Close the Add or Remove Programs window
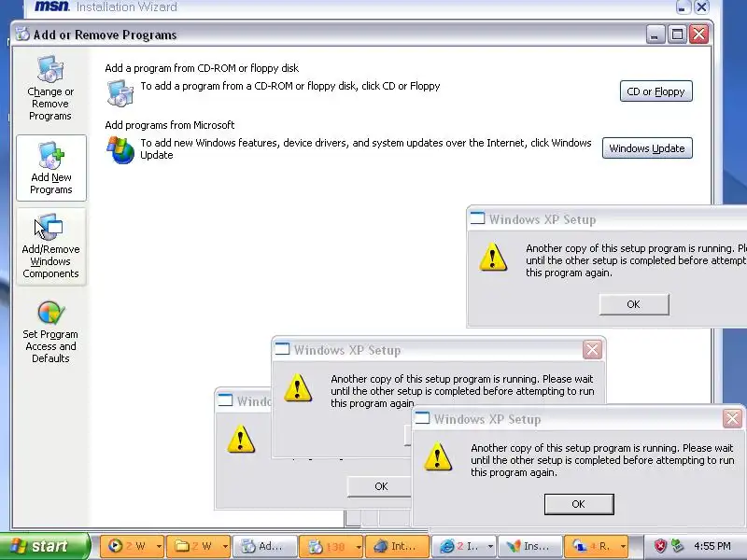The height and width of the screenshot is (560, 747). tap(698, 35)
